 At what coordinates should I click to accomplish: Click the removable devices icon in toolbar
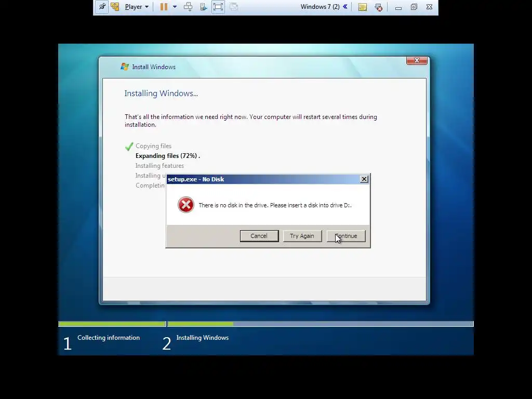click(x=204, y=7)
